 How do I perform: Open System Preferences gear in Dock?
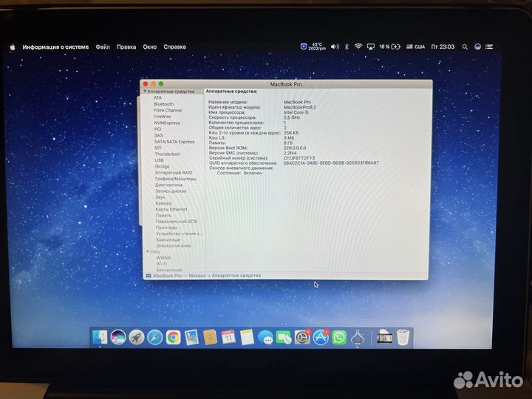click(x=302, y=338)
